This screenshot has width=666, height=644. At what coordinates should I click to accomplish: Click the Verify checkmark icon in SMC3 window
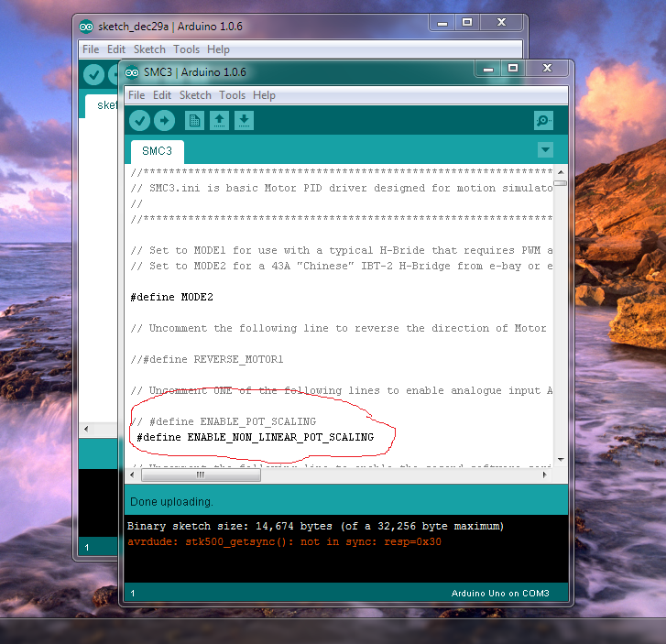139,121
